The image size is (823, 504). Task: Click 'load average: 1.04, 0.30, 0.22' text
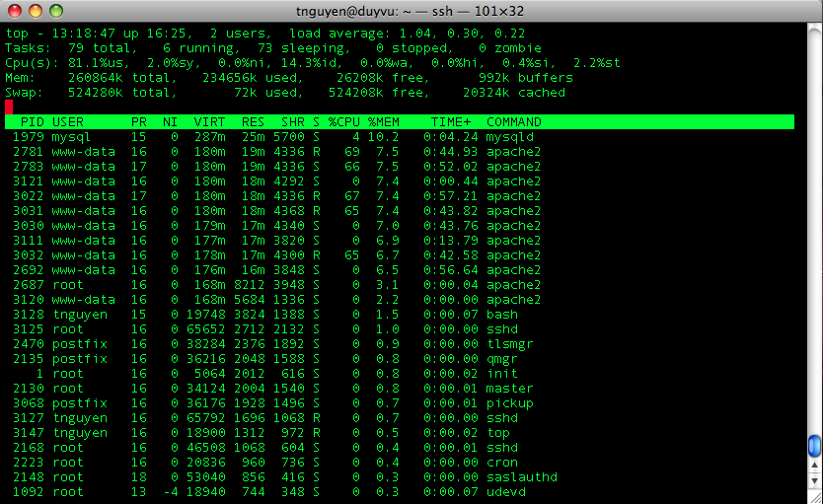pyautogui.click(x=408, y=34)
